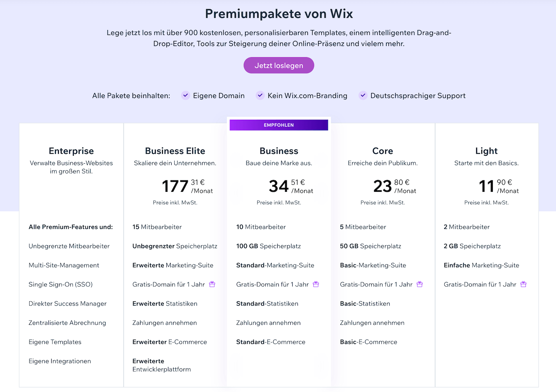Select the Core plan title
Screen dimensions: 556x392
point(383,151)
